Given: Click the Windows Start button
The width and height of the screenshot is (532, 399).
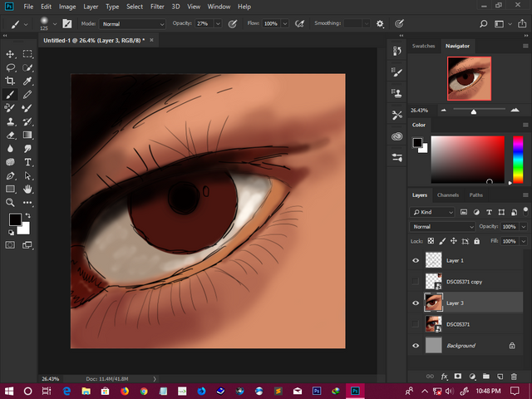Looking at the screenshot, I should coord(8,390).
